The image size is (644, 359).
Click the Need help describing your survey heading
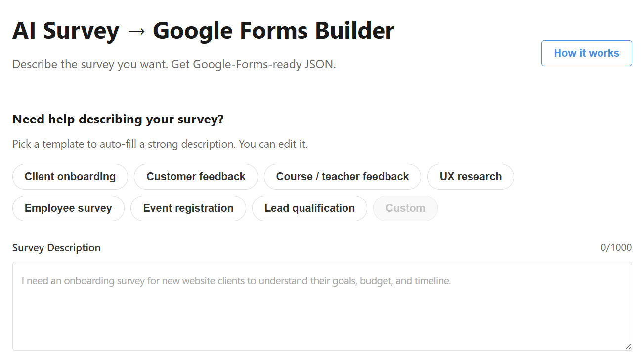(x=118, y=119)
